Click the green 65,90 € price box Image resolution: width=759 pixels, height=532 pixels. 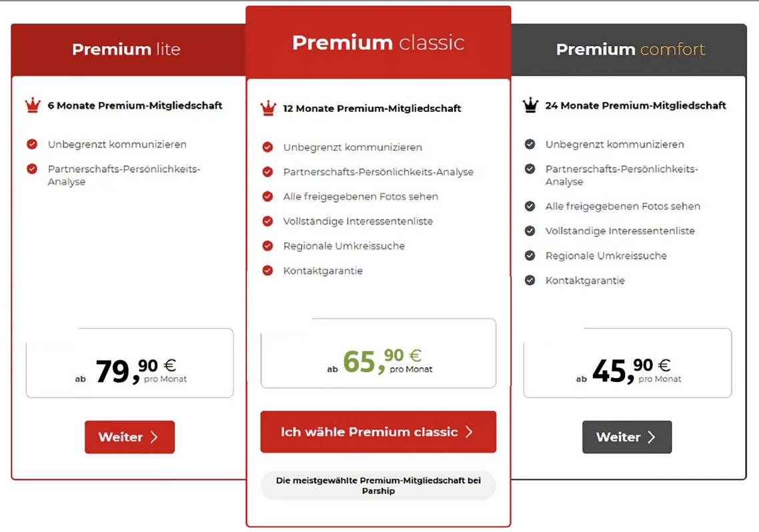click(x=379, y=353)
